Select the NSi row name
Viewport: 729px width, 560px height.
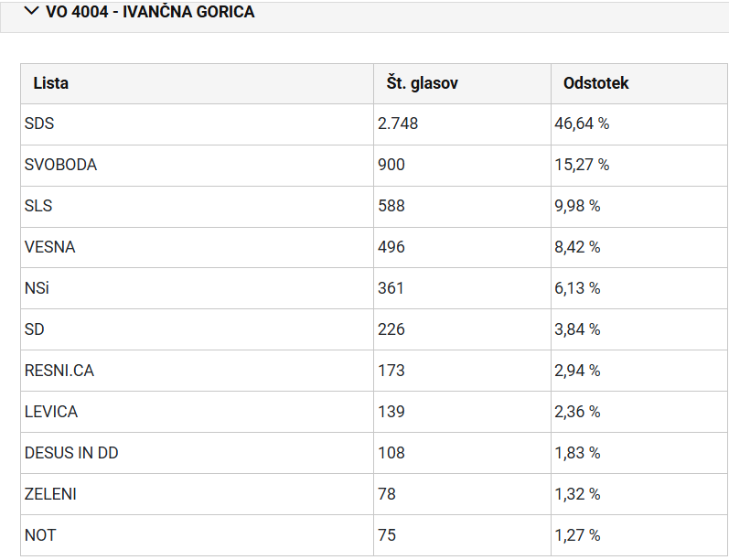pos(37,288)
